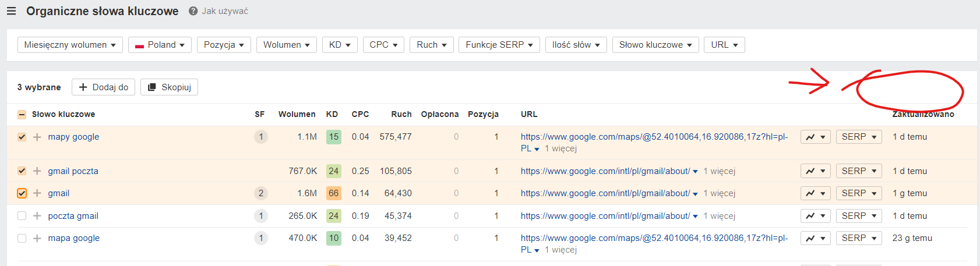980x266 pixels.
Task: Open SERP dropdown in gmail row
Action: tap(859, 193)
